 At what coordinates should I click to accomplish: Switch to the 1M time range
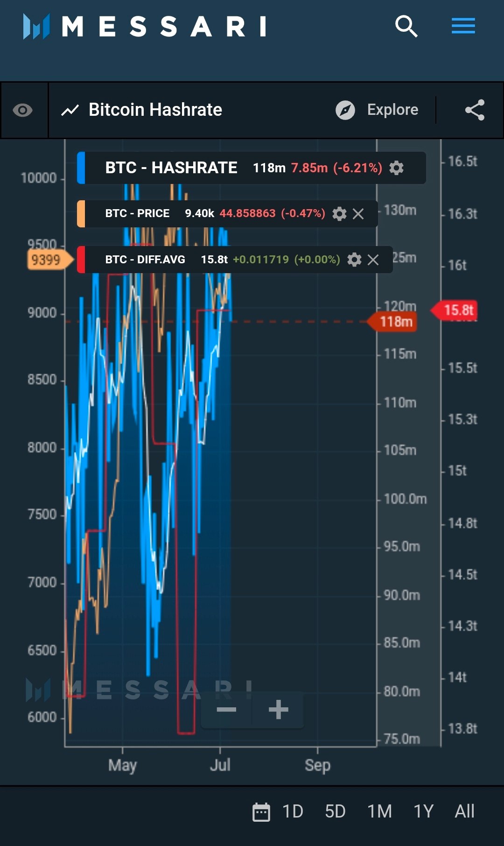(379, 811)
